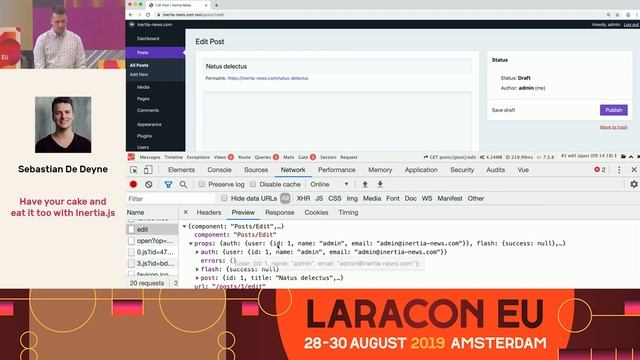
Task: Click the import HAR upload arrow
Action: click(365, 184)
